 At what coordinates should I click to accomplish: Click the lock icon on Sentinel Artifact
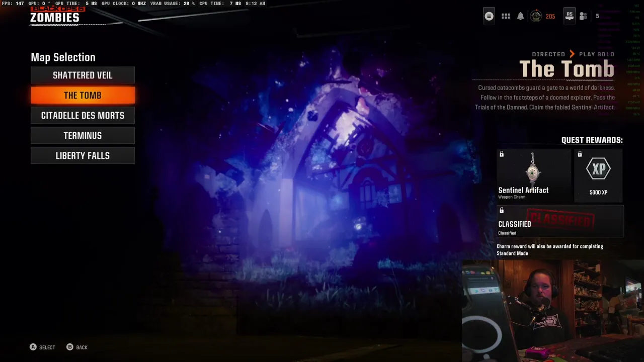pyautogui.click(x=502, y=154)
